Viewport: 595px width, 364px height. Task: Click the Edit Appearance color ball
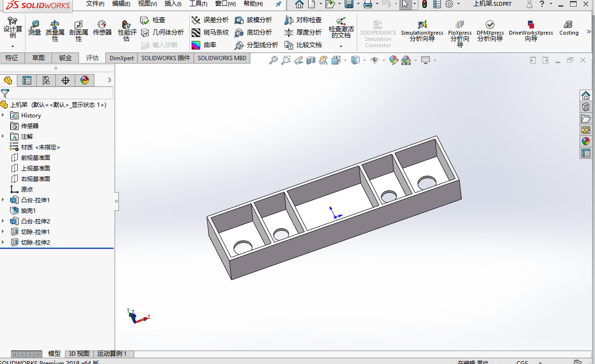coord(394,60)
